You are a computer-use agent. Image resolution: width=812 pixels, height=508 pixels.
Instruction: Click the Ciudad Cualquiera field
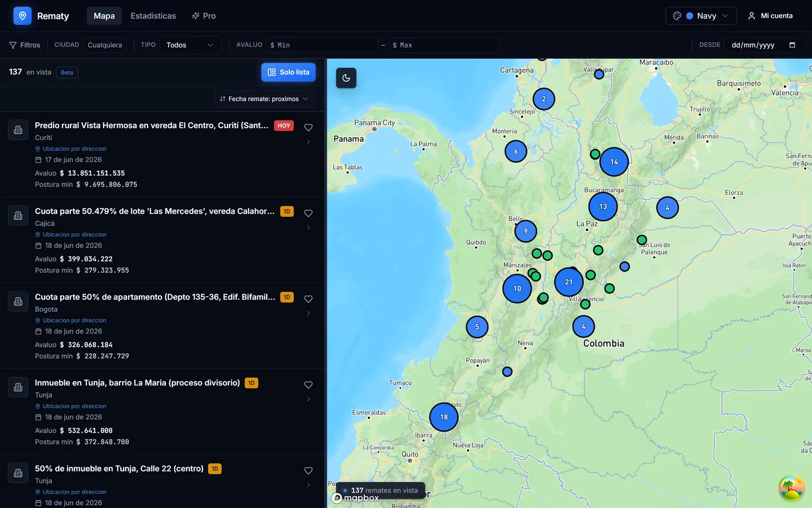click(105, 45)
